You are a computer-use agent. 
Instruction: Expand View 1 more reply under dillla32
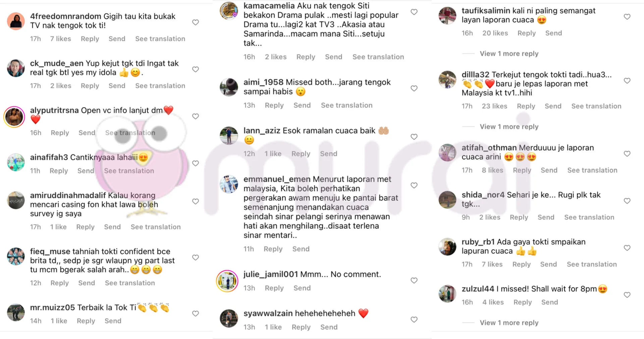pyautogui.click(x=509, y=127)
